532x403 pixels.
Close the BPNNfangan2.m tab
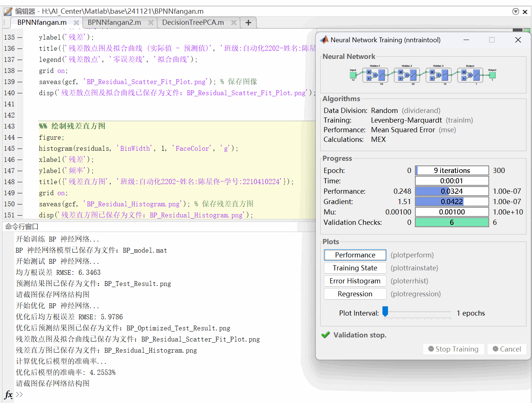pos(151,23)
